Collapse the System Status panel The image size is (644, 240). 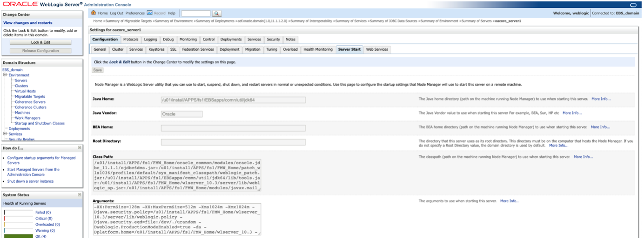click(80, 195)
